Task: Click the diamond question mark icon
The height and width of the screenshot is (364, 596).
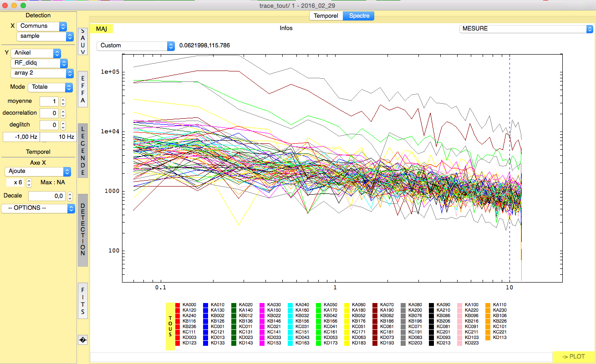Action: click(83, 340)
